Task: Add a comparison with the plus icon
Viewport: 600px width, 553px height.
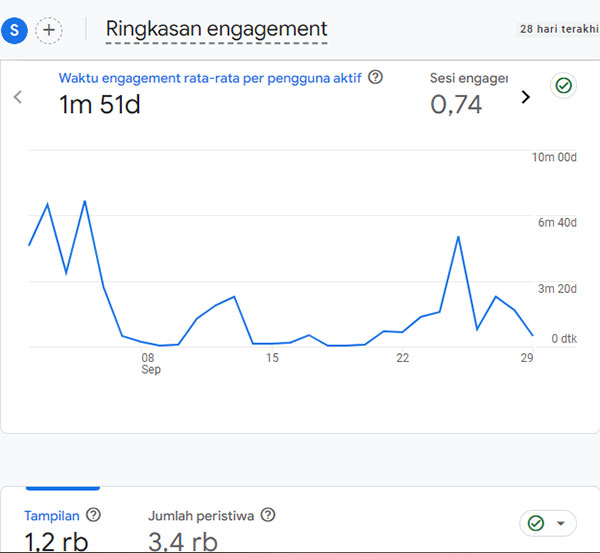Action: coord(49,30)
